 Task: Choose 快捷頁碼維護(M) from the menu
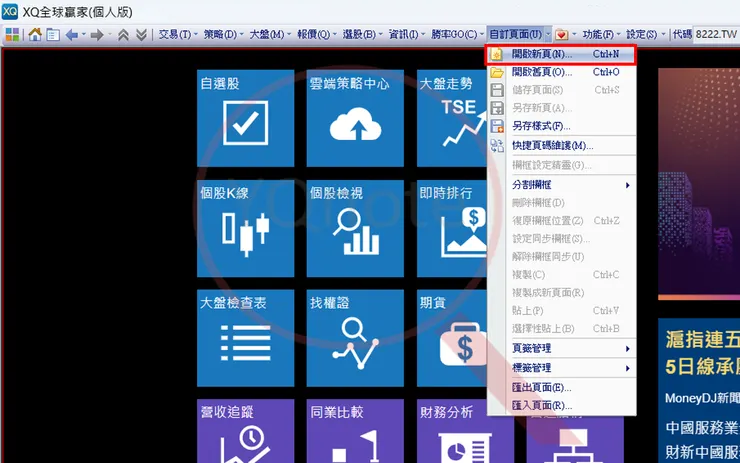pyautogui.click(x=561, y=145)
